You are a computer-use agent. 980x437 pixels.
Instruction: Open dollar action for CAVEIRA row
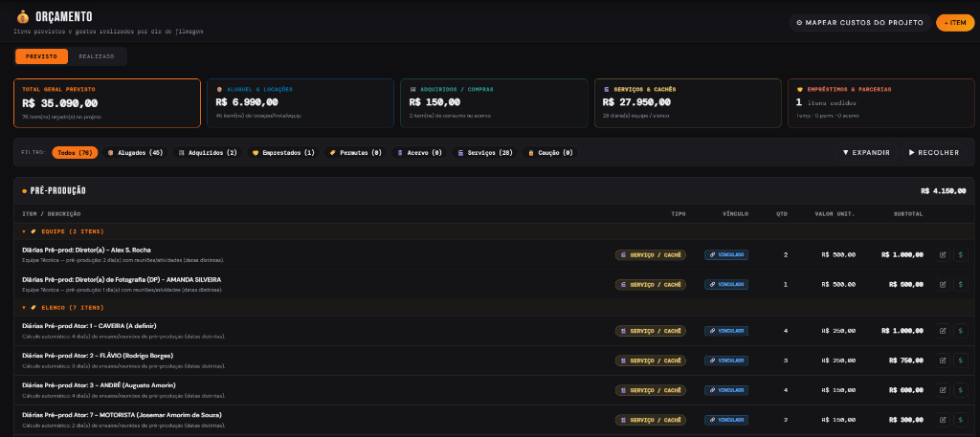tap(961, 331)
